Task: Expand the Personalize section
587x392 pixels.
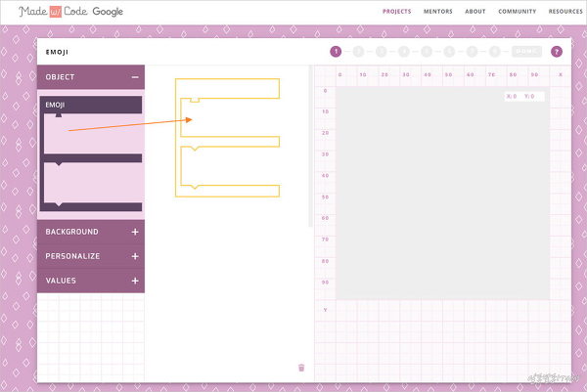Action: coord(135,256)
